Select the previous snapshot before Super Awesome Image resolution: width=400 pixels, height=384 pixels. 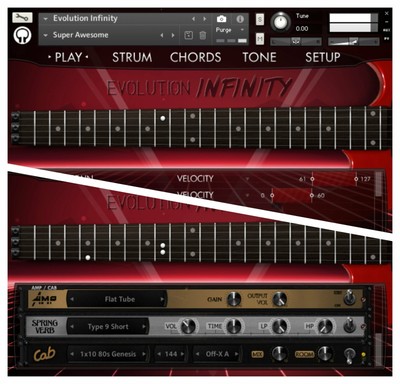point(162,35)
